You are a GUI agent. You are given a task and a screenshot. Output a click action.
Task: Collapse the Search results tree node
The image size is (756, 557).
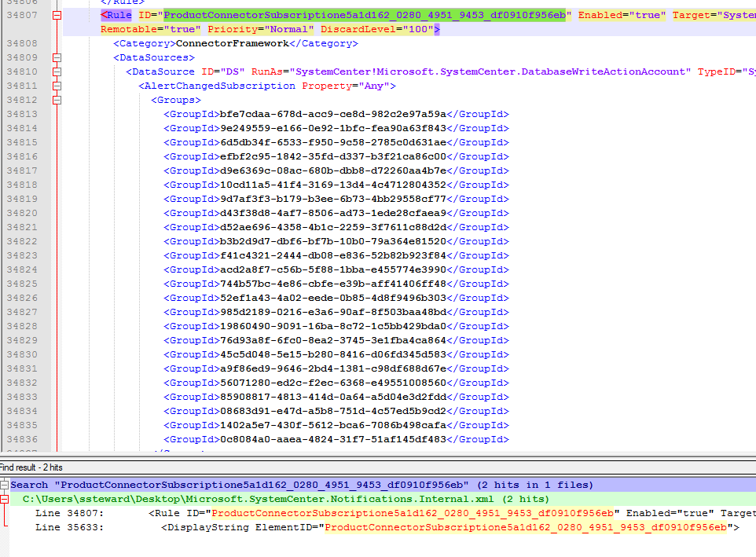pos(5,486)
